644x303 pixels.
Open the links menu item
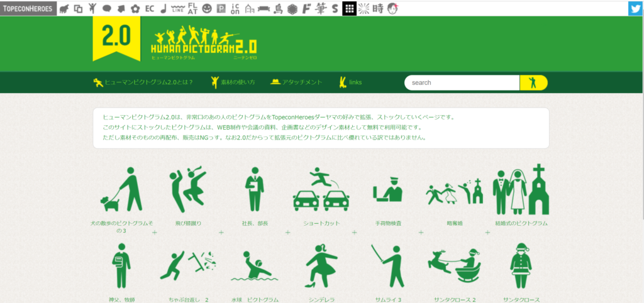click(x=350, y=82)
